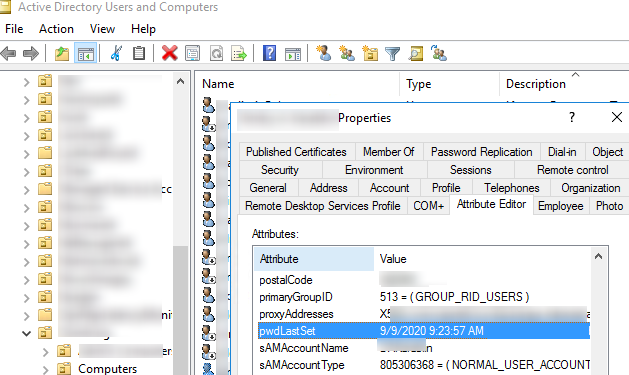Select the COM+ tab
This screenshot has width=629, height=375.
[428, 206]
